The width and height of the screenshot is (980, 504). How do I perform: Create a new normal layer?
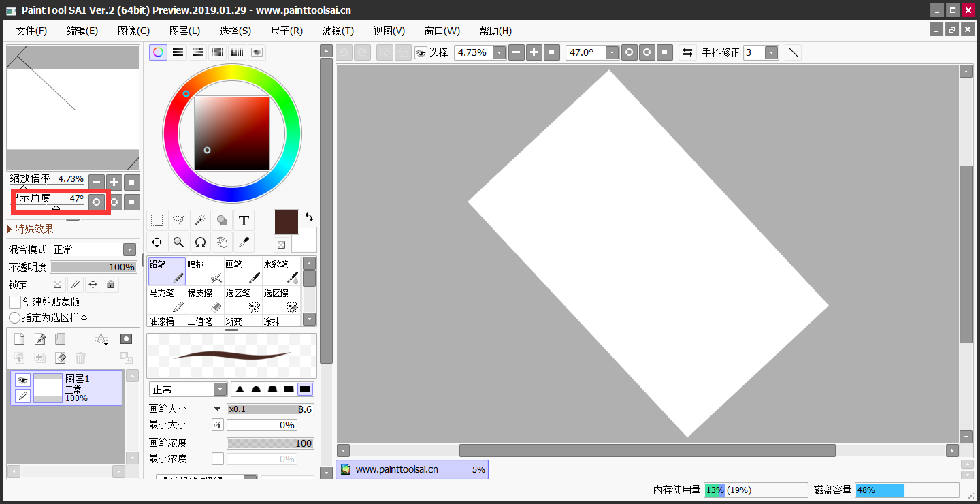(20, 339)
